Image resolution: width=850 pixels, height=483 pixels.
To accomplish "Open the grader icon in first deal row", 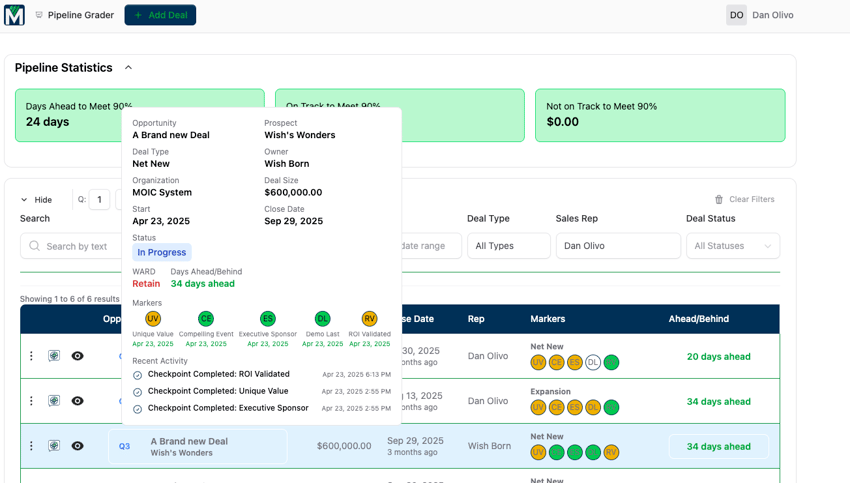I will click(x=54, y=356).
